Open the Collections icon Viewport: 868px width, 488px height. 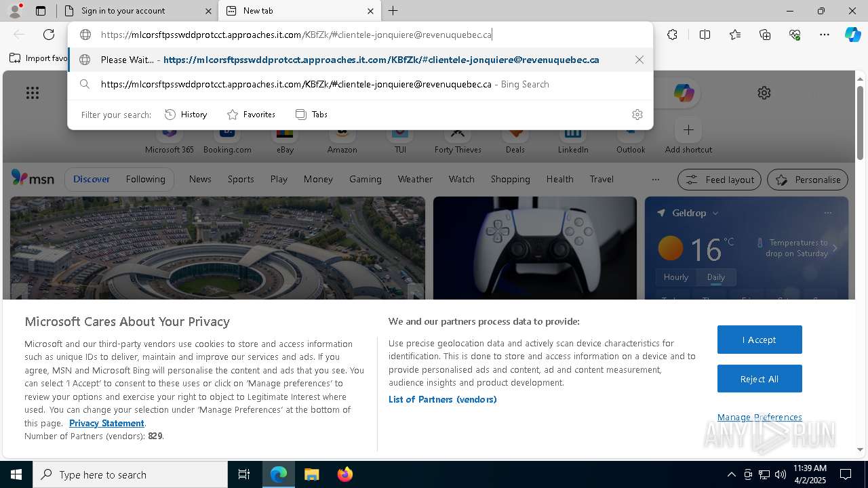[765, 35]
